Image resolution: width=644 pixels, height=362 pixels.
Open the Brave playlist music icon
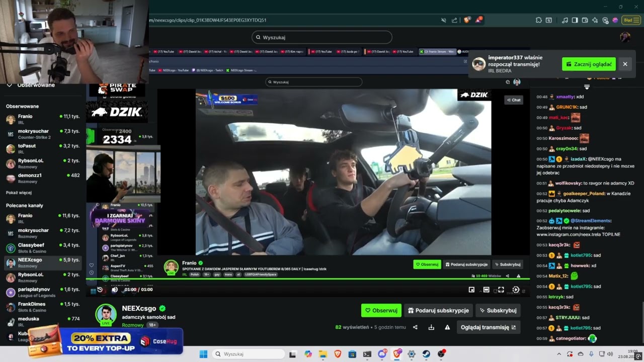pos(565,20)
